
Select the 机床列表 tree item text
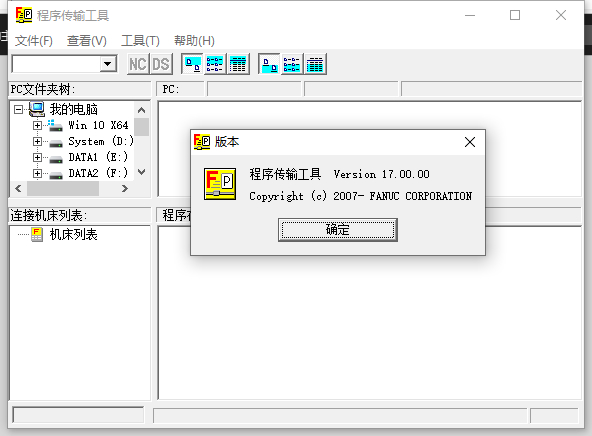point(74,234)
